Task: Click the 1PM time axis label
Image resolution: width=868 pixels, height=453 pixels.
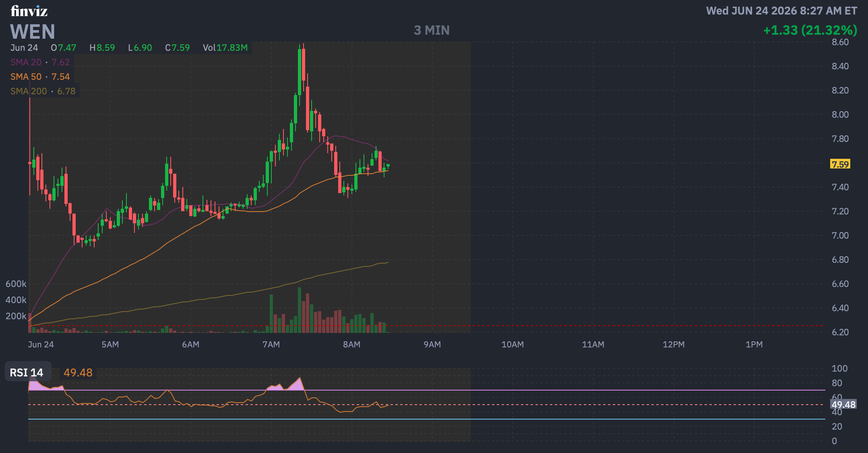Action: [754, 345]
